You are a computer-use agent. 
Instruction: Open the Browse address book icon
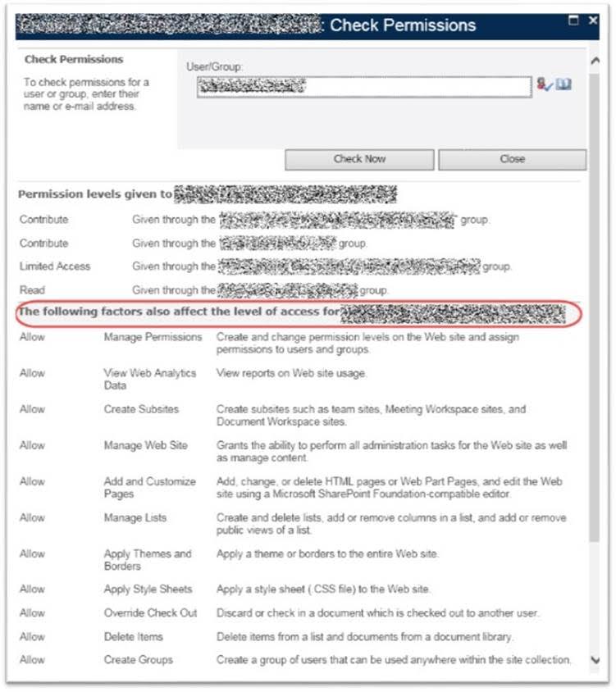[564, 85]
